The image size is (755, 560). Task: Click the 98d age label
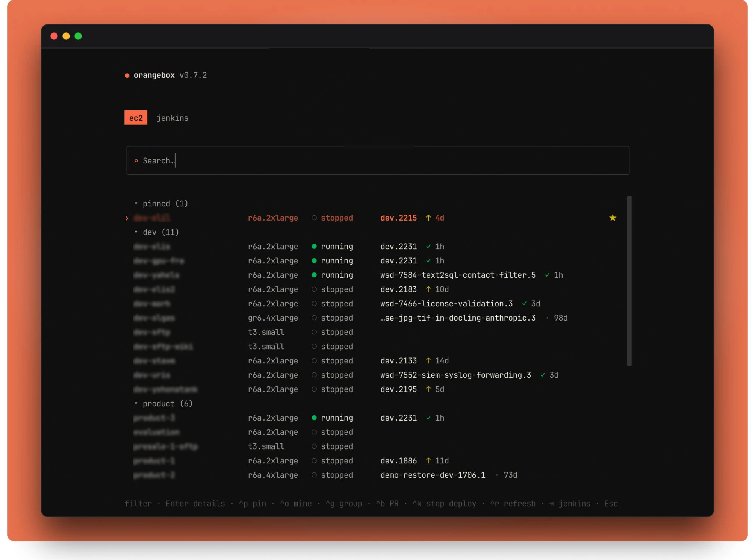tap(561, 318)
